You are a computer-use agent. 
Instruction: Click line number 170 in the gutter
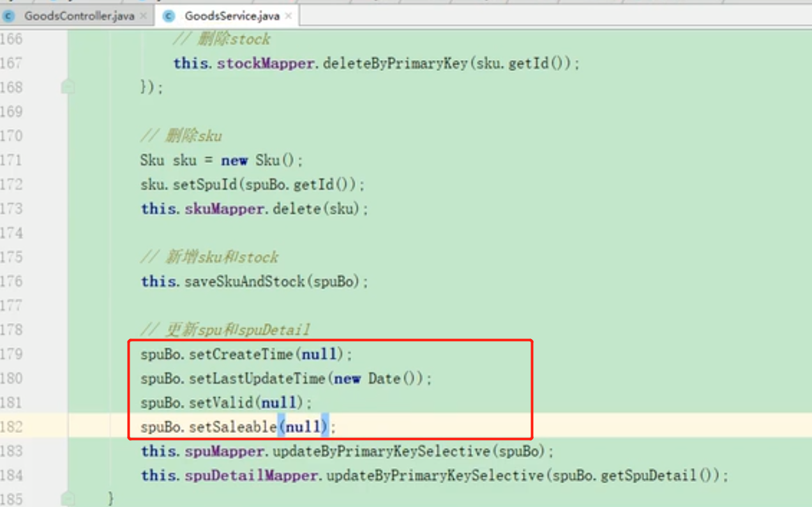click(11, 136)
